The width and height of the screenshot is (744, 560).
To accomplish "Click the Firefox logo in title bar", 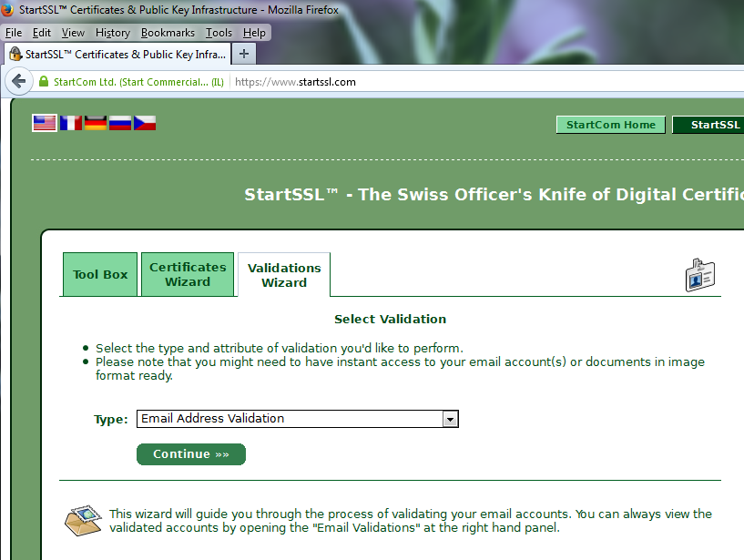I will pos(6,9).
